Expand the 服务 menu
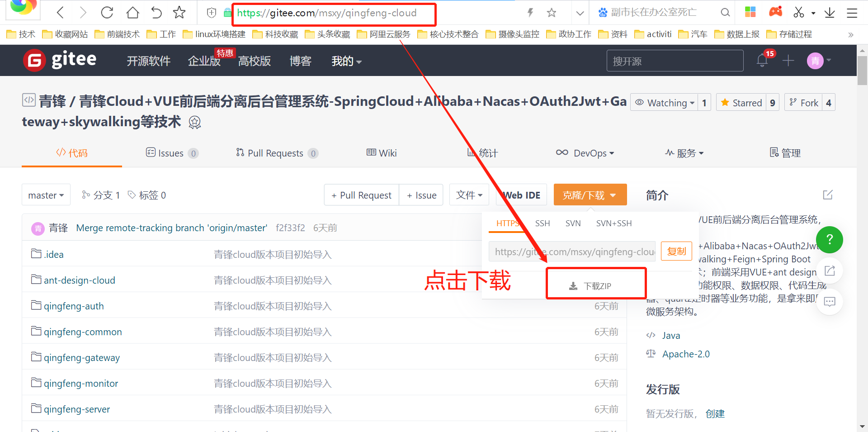The width and height of the screenshot is (868, 432). (x=684, y=153)
